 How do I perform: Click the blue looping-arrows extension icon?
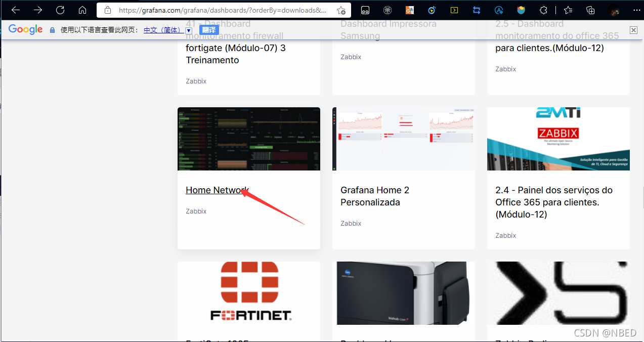pos(477,10)
